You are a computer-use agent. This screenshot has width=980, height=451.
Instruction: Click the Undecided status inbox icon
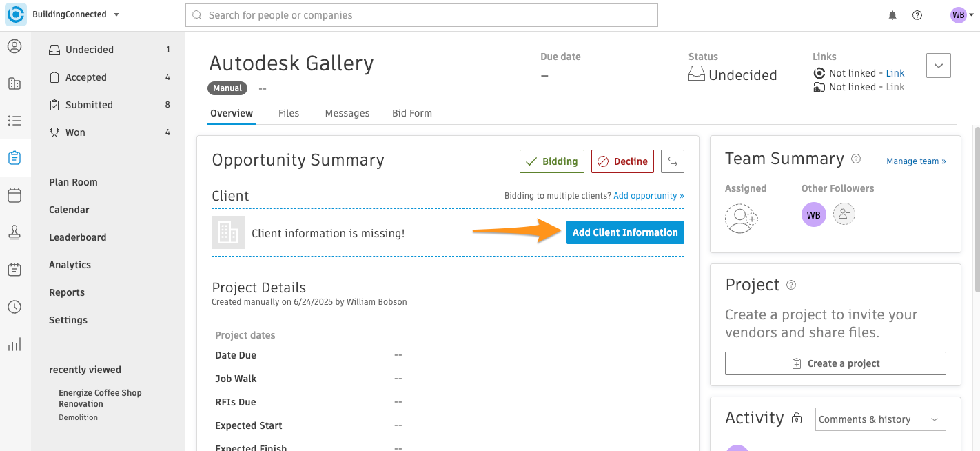(696, 74)
